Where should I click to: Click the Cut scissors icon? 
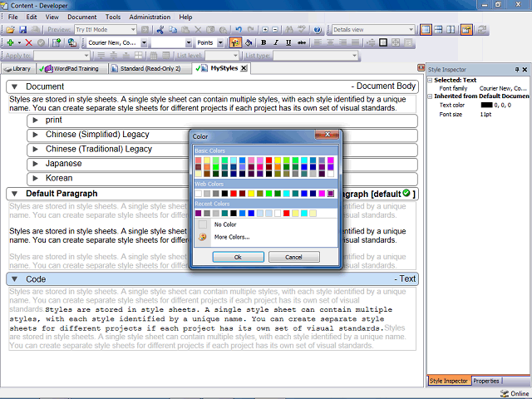tap(160, 30)
